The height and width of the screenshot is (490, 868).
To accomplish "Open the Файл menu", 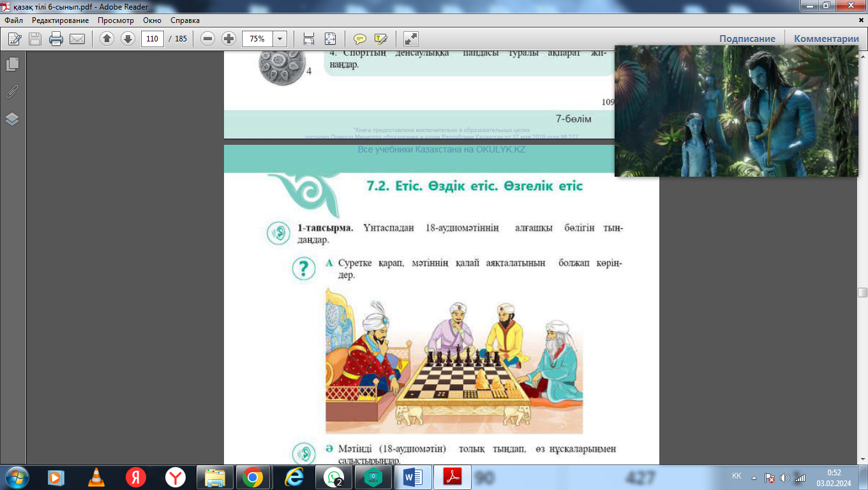I will 14,20.
